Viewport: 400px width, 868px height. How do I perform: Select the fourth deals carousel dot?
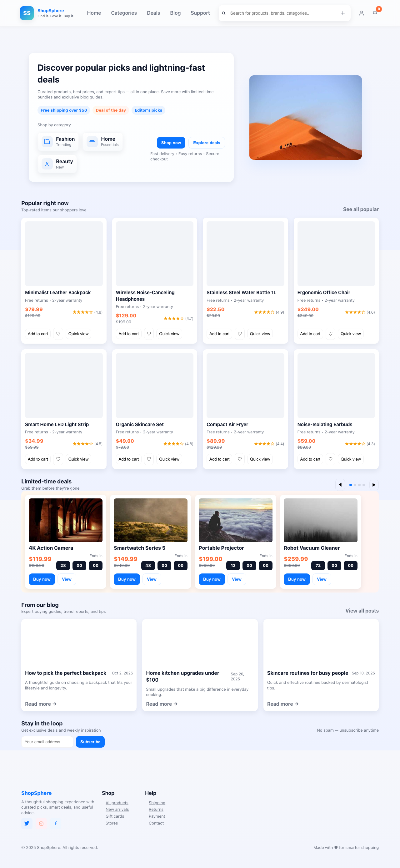point(364,485)
